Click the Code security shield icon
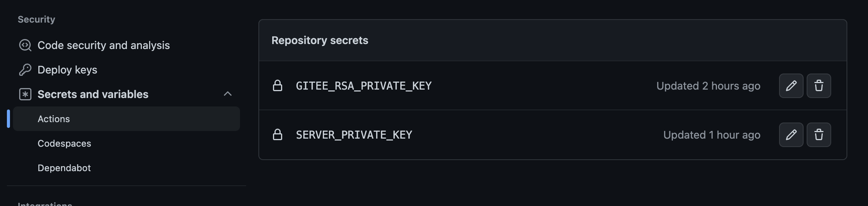 (x=25, y=45)
